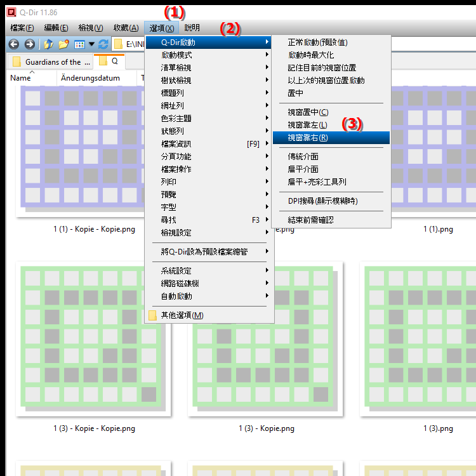
Task: Select 記住目前的視窗位置 option
Action: point(331,68)
